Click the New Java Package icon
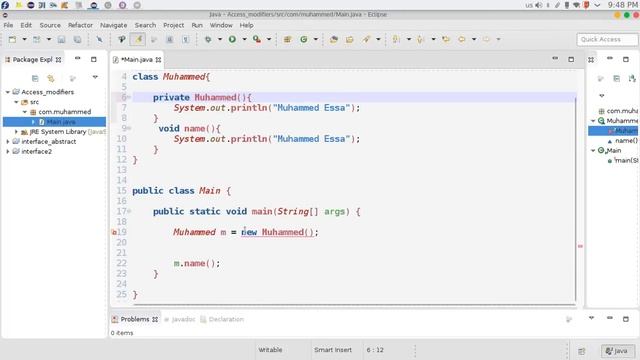This screenshot has width=640, height=360. (288, 39)
